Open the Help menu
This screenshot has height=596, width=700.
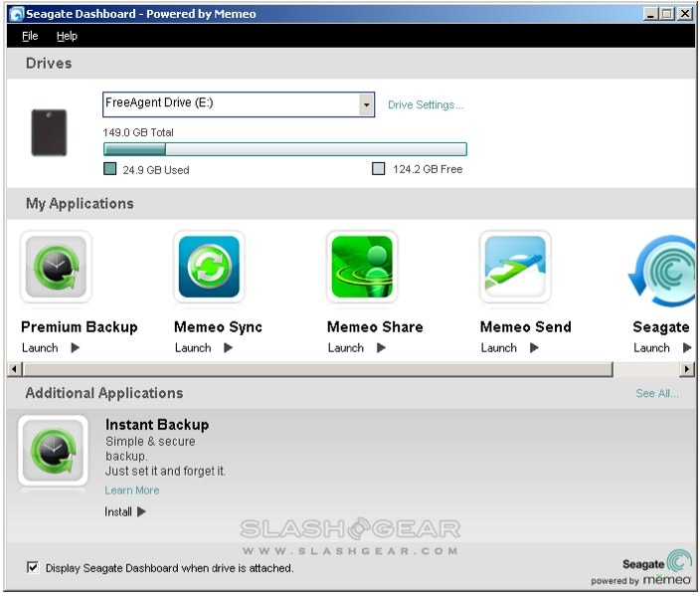coord(67,36)
